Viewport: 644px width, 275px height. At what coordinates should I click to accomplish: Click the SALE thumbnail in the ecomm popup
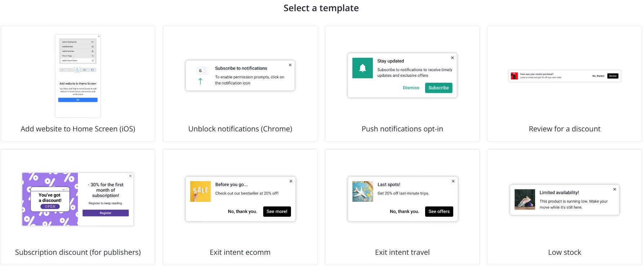click(x=200, y=192)
